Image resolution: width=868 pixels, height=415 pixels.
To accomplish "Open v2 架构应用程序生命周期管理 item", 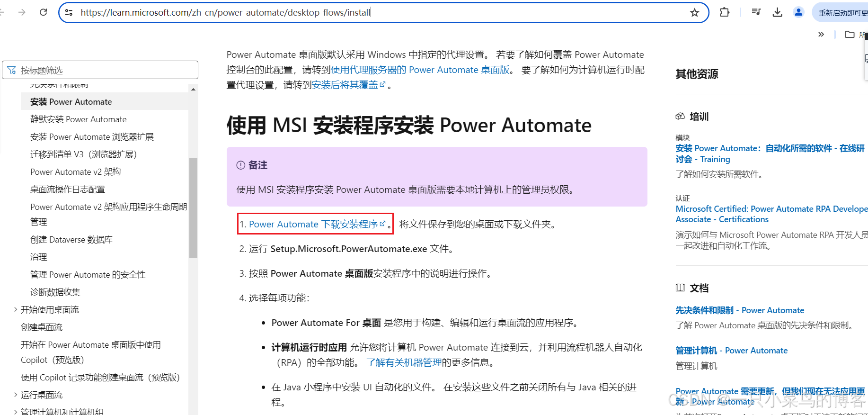I will point(109,214).
